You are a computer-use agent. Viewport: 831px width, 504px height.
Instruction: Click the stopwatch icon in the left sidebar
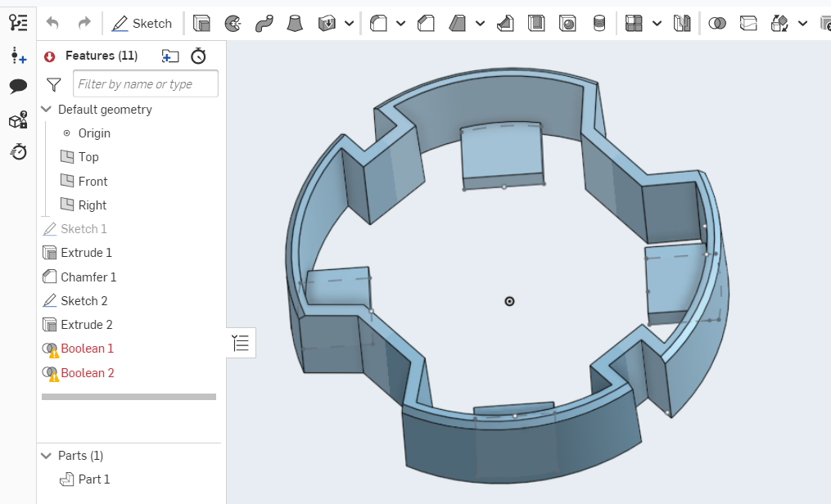click(x=18, y=152)
